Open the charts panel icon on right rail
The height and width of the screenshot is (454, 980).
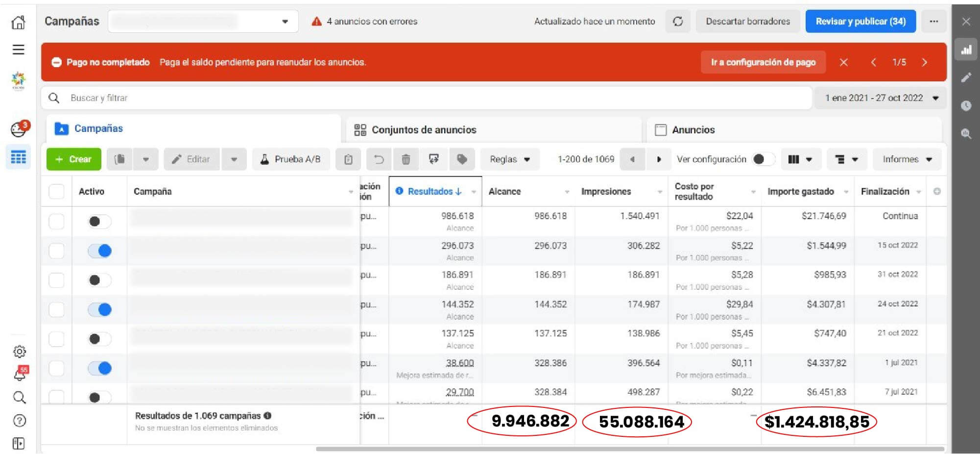click(x=966, y=50)
